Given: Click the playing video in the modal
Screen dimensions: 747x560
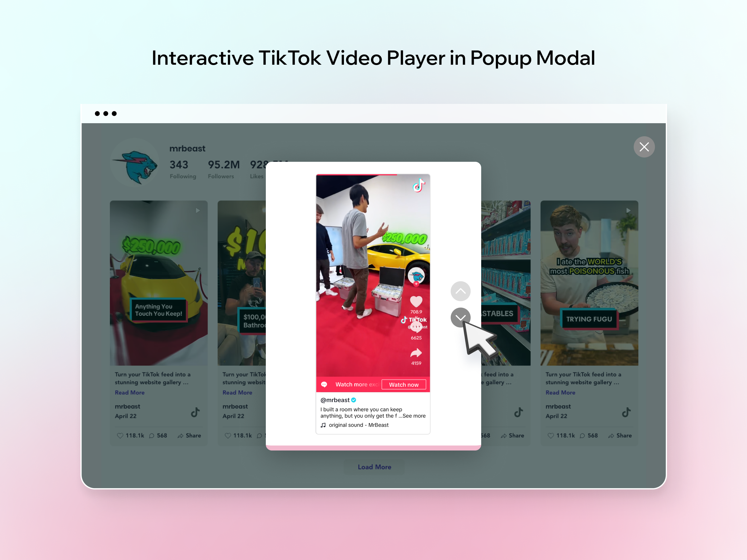Looking at the screenshot, I should 373,275.
